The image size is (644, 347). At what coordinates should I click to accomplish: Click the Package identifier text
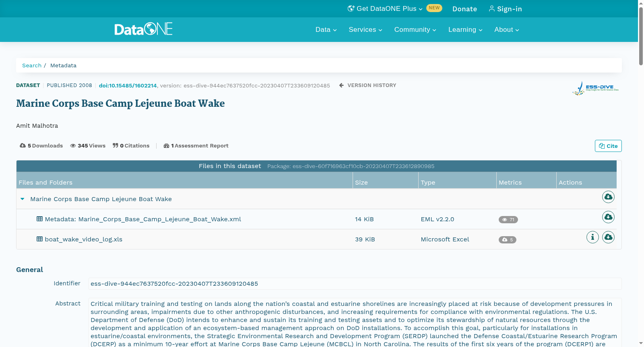[x=351, y=166]
